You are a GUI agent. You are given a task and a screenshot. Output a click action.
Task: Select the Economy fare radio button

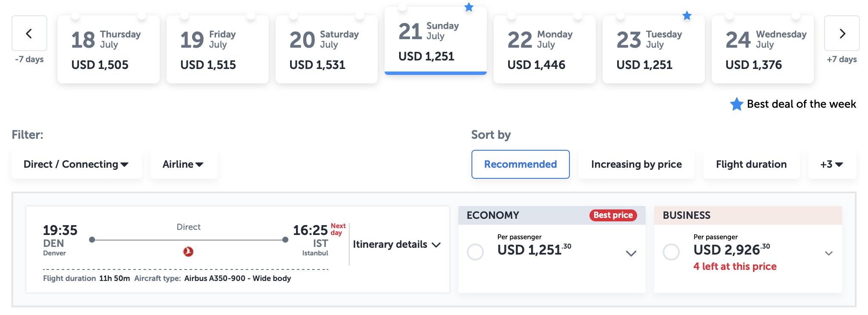pos(475,252)
